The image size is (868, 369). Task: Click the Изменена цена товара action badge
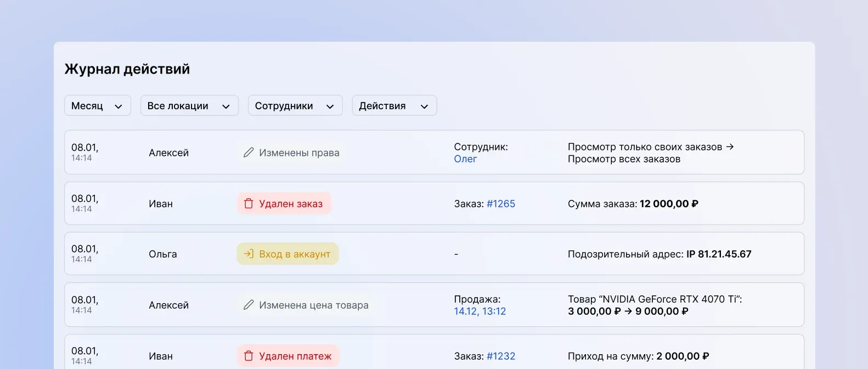tap(307, 305)
